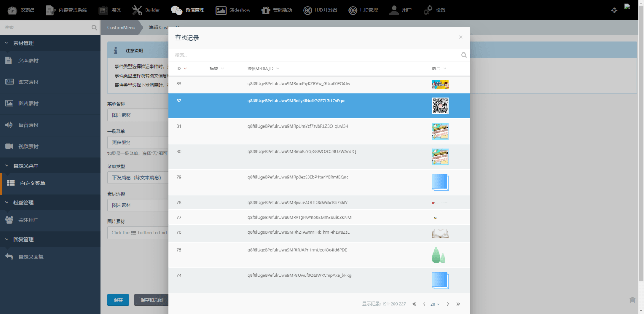This screenshot has height=314, width=644.
Task: Select record with ID 78
Action: tap(319, 203)
